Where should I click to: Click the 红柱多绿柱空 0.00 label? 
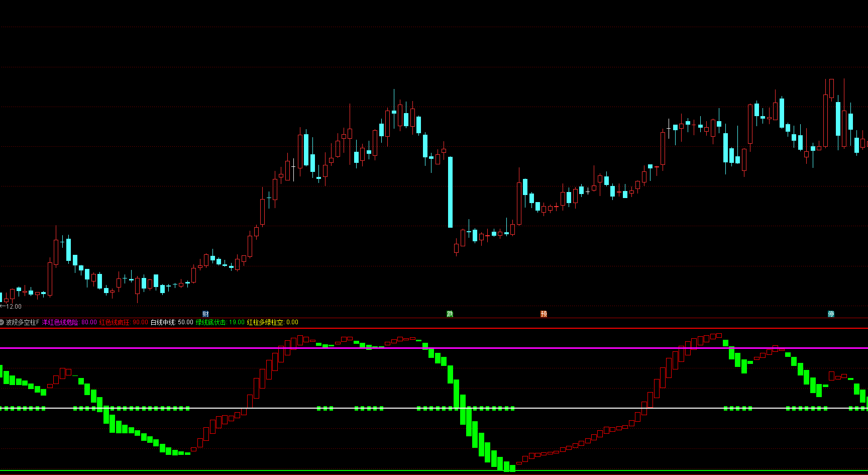pos(272,322)
